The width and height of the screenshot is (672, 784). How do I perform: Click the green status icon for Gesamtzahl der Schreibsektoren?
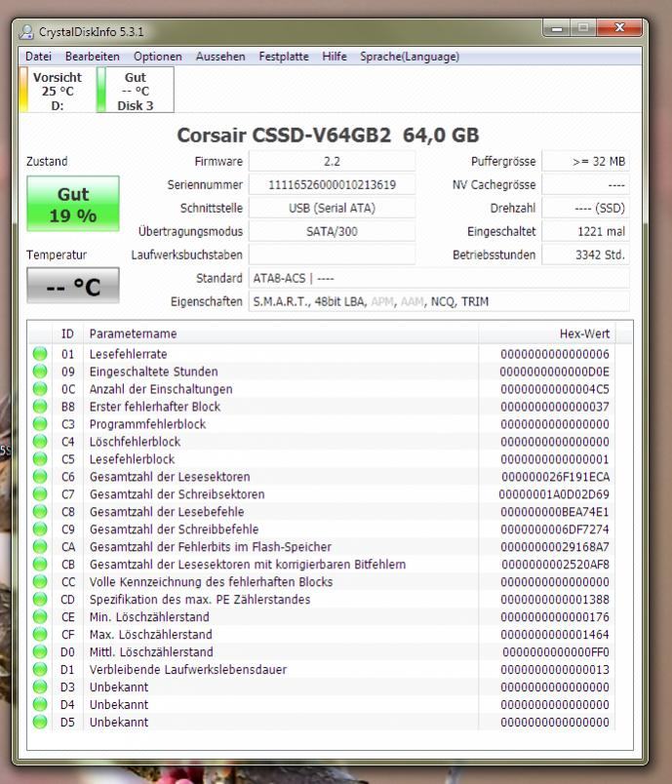click(x=40, y=494)
